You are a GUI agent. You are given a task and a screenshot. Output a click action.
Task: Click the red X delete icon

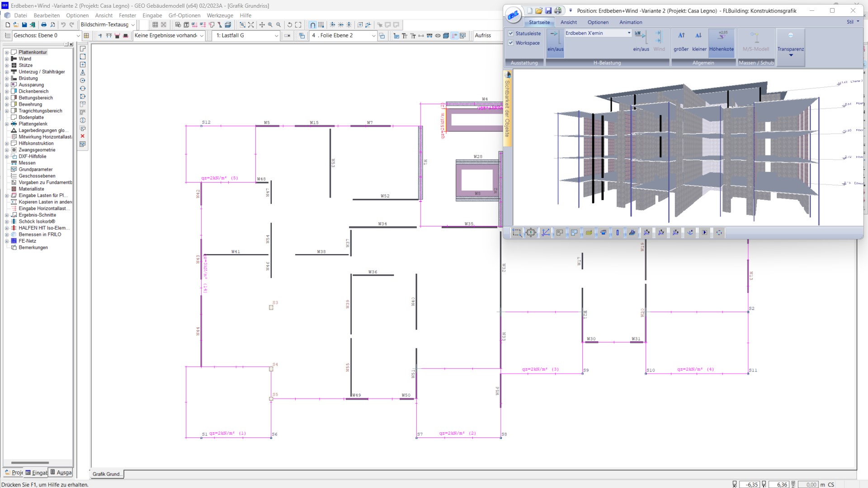click(82, 136)
